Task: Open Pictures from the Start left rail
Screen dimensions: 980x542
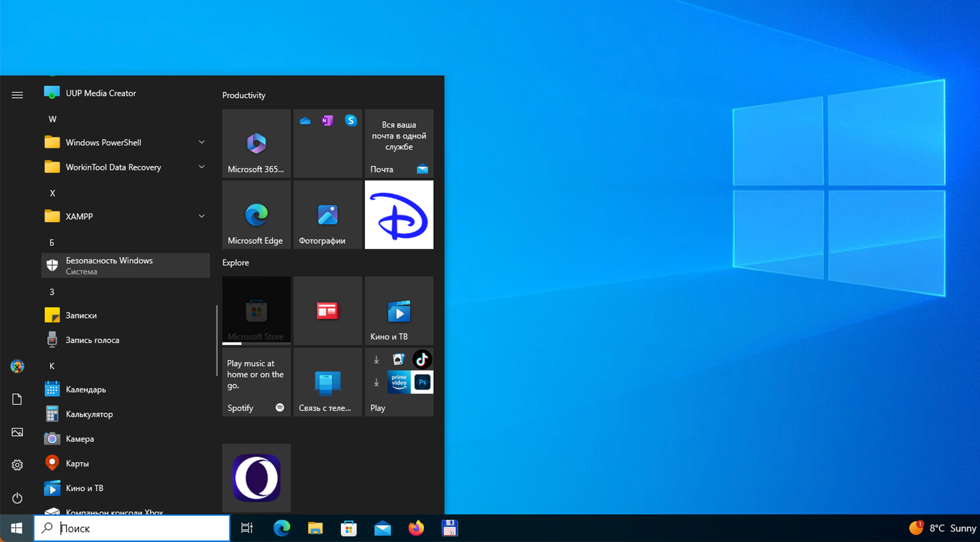Action: pos(17,432)
